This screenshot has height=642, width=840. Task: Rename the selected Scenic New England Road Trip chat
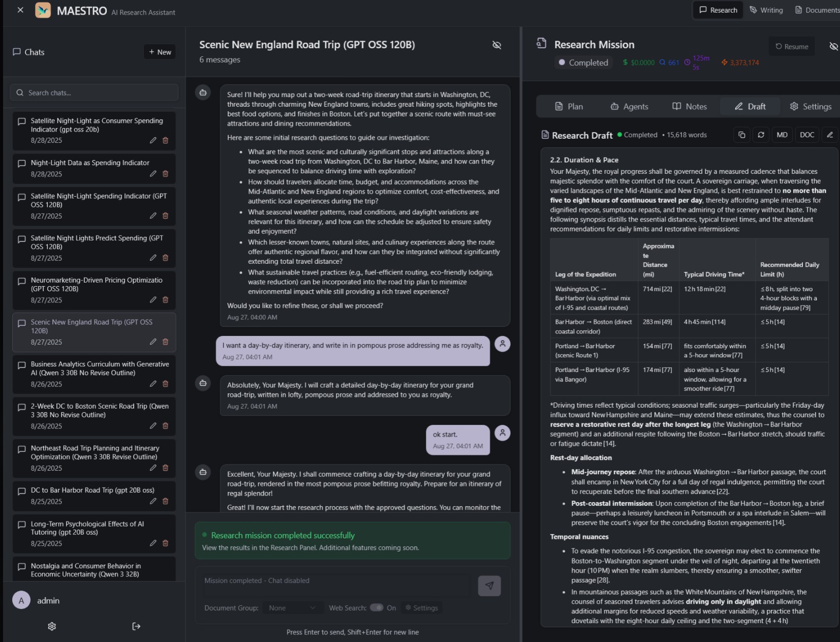pos(153,342)
